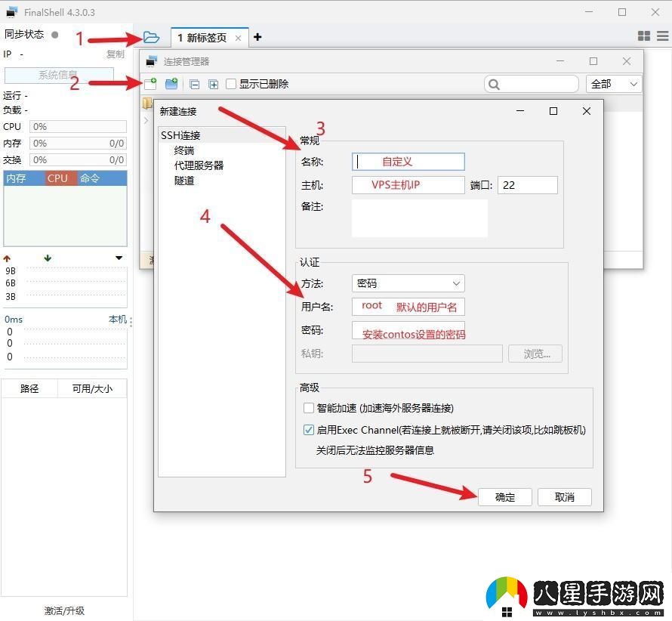Select 代理服务器 settings item
The image size is (672, 621).
(199, 165)
